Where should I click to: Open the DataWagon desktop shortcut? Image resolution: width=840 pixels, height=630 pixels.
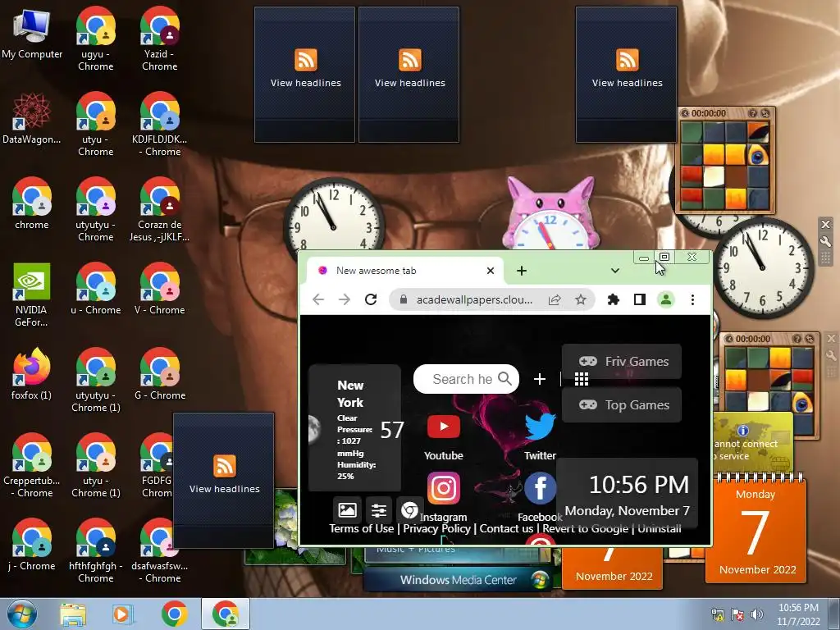pyautogui.click(x=32, y=118)
